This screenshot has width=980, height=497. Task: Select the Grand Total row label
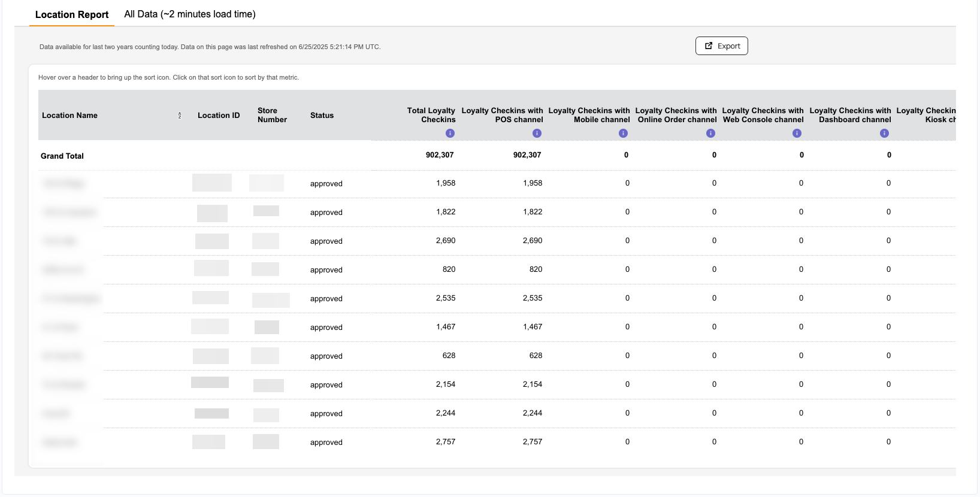[62, 156]
